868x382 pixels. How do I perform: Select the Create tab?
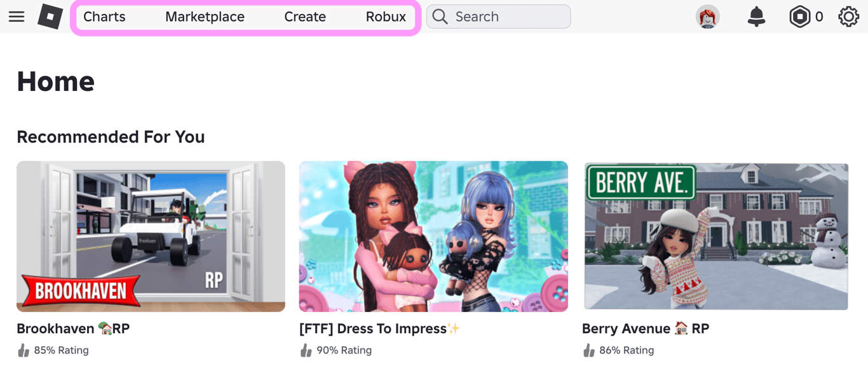(305, 17)
